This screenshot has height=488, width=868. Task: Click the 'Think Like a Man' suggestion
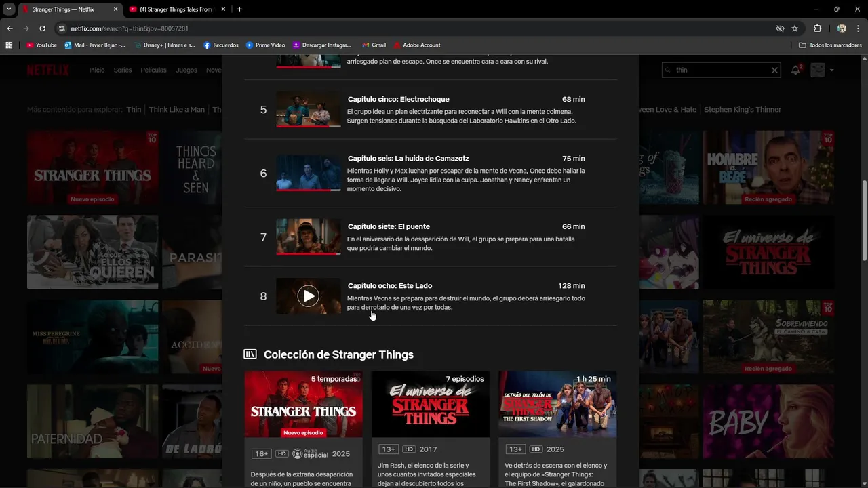[x=176, y=109]
